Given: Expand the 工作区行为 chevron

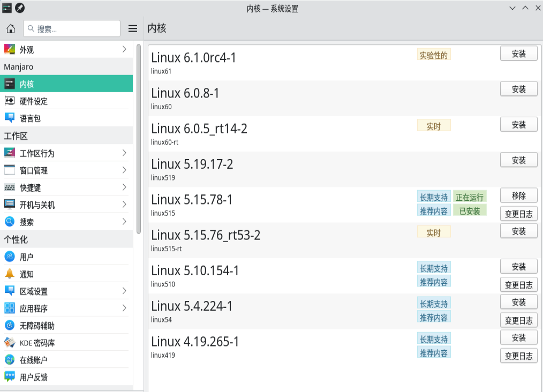Looking at the screenshot, I should tap(124, 153).
